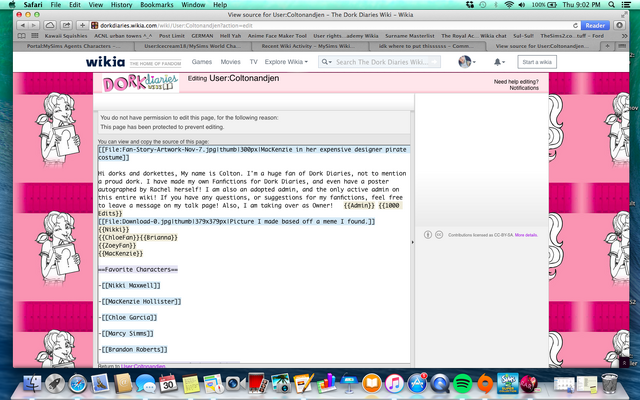Open the Games hub link
This screenshot has height=400, width=640.
202,62
